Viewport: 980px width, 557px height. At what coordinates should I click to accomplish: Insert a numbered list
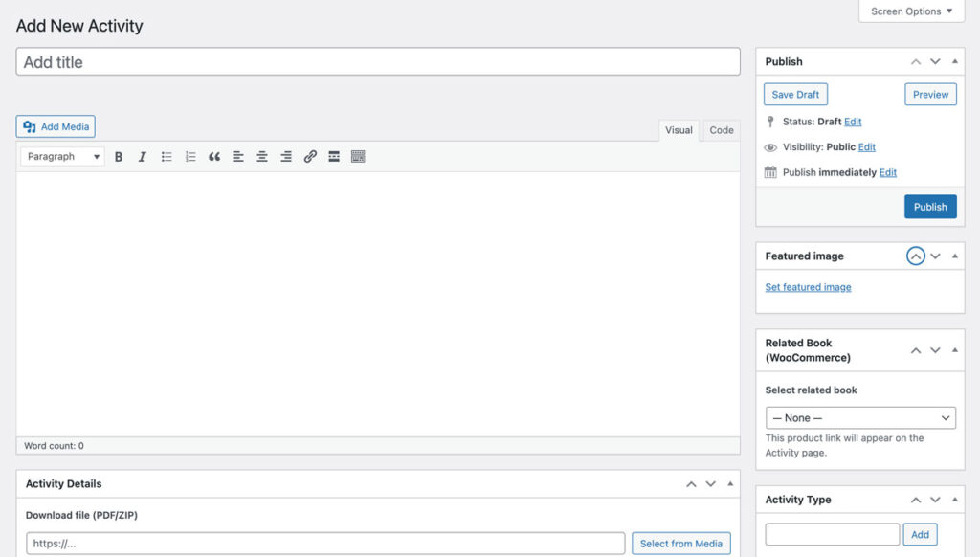click(190, 157)
